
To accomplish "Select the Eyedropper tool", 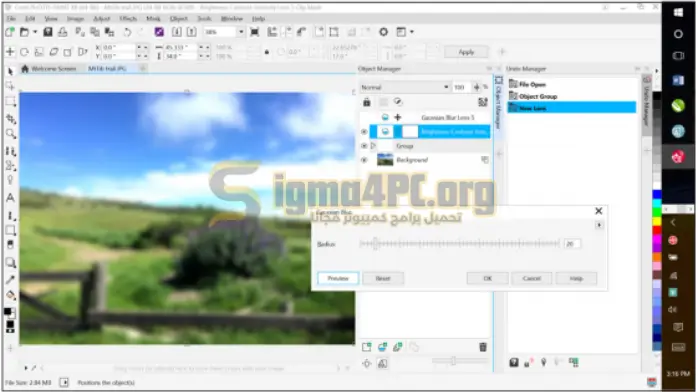I will pos(10,279).
